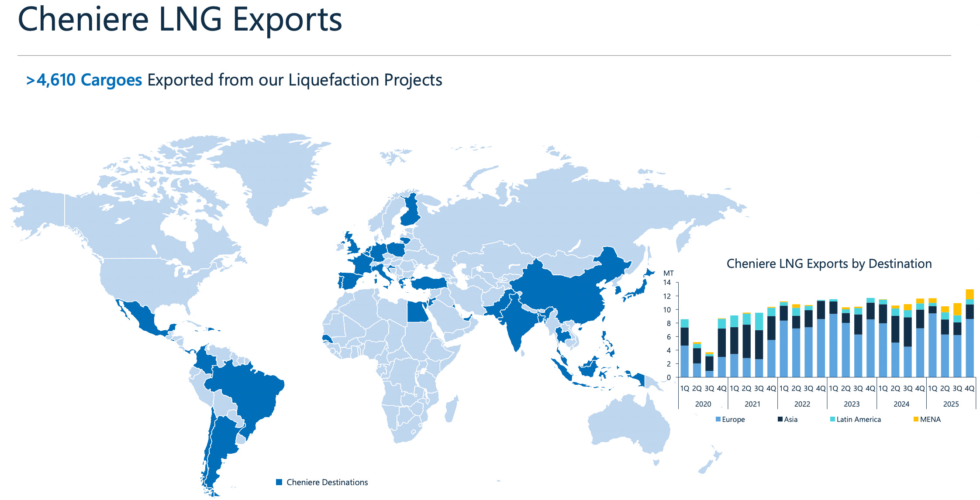The height and width of the screenshot is (500, 980).
Task: Click the "8" y-axis value
Action: 669,323
